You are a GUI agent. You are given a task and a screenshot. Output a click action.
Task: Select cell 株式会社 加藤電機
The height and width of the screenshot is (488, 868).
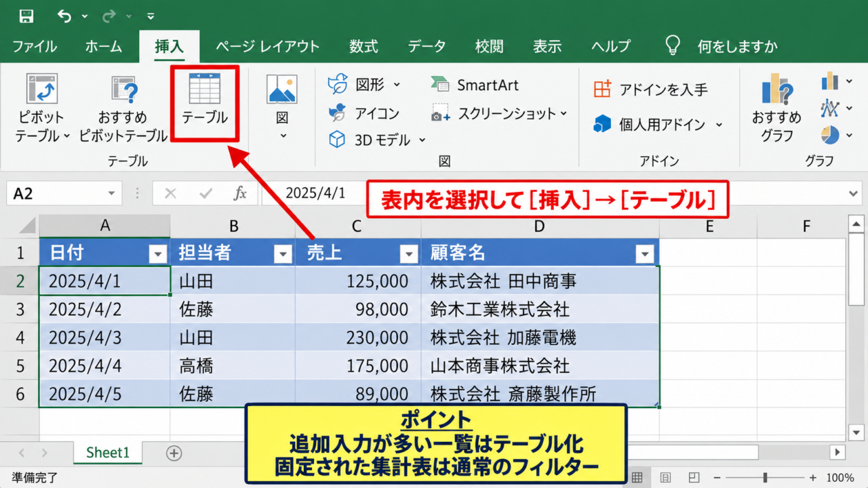tap(540, 337)
